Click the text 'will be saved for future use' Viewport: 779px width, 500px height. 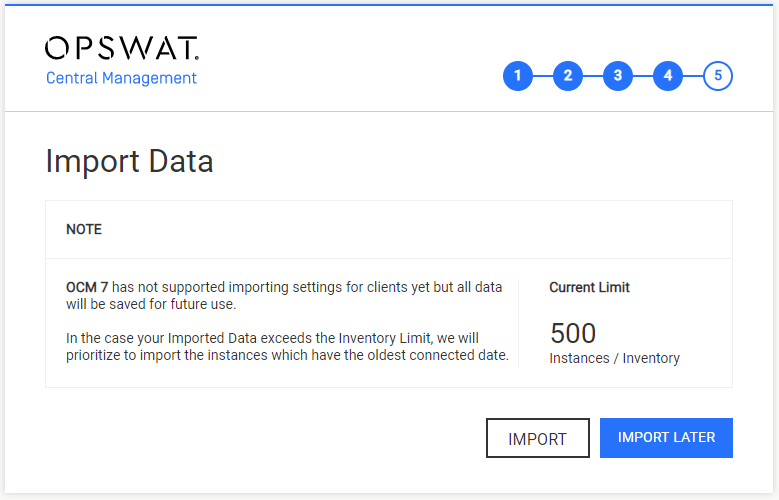click(x=151, y=304)
